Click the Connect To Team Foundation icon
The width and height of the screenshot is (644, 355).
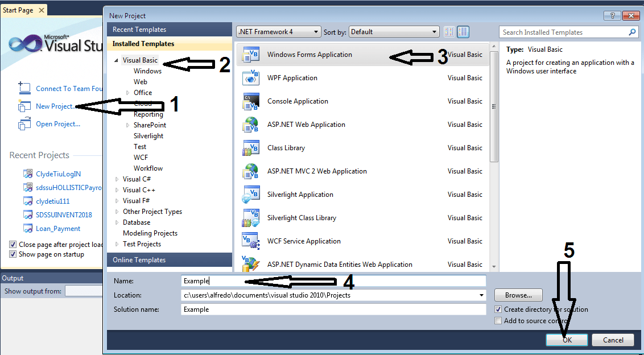pyautogui.click(x=24, y=88)
